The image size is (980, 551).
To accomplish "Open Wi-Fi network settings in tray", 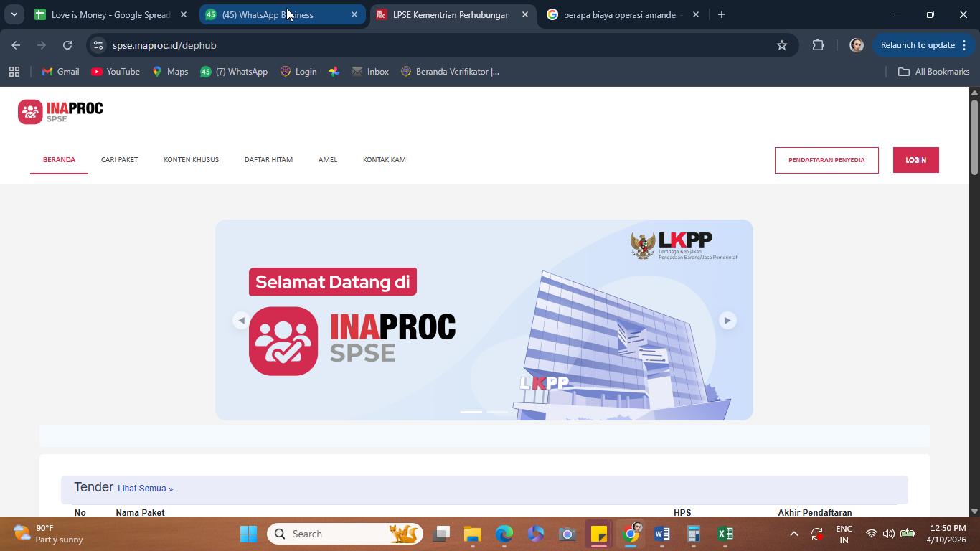I will pos(871,534).
